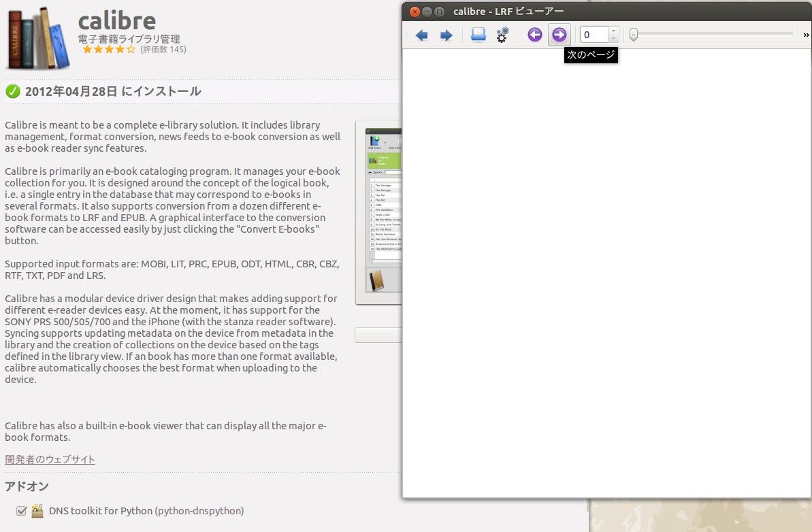Click the 評価数 145 review count
The image size is (812, 532).
click(x=163, y=50)
